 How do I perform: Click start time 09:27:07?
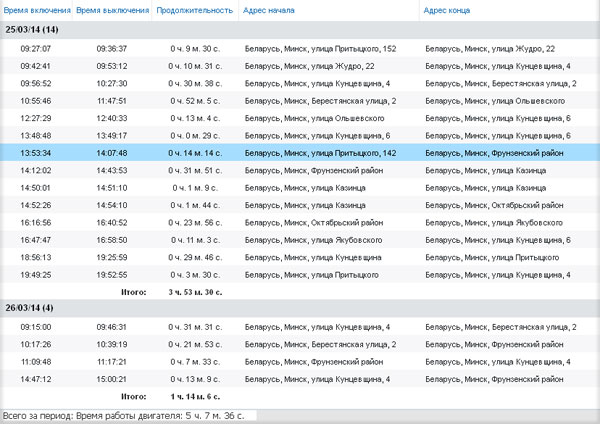(36, 49)
